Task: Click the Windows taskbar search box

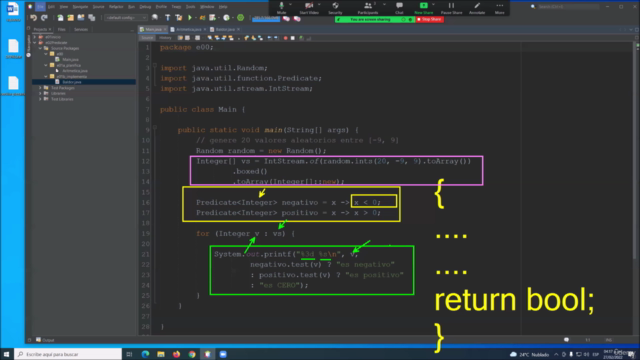Action: click(68, 354)
